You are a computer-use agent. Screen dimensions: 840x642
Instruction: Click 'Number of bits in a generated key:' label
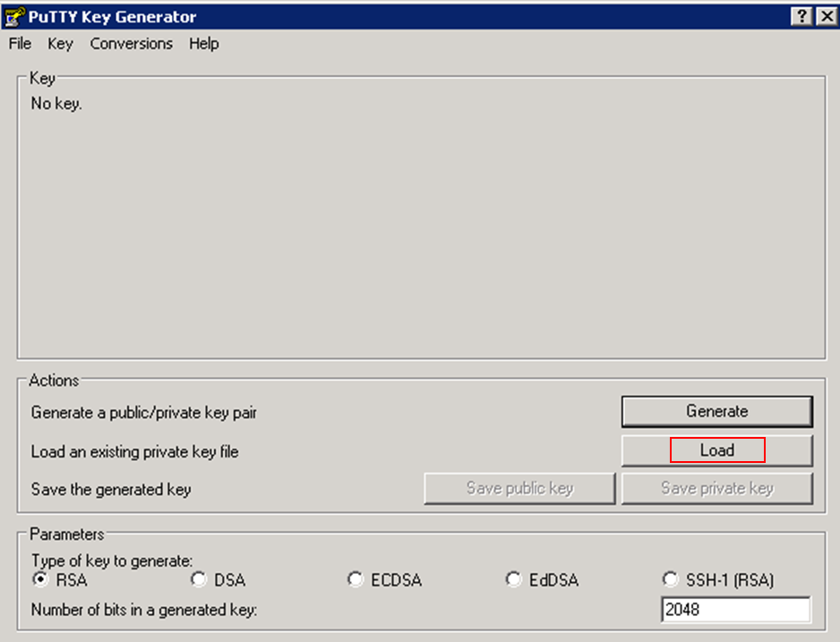(144, 610)
